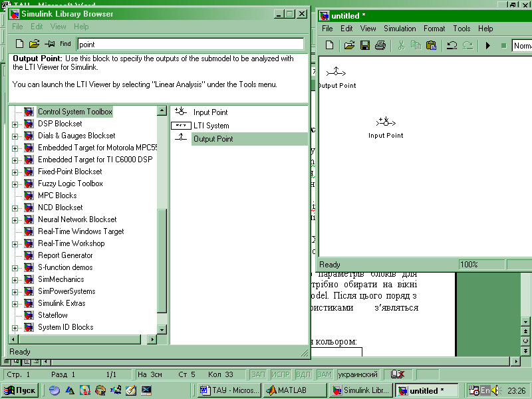Open the simulation mode Normal dropdown
Screen dimensions: 532x399
click(x=522, y=45)
